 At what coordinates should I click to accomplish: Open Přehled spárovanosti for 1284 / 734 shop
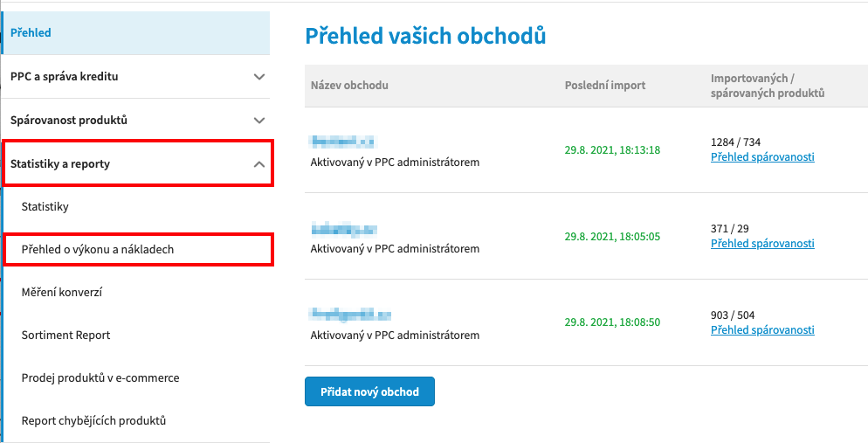click(762, 156)
